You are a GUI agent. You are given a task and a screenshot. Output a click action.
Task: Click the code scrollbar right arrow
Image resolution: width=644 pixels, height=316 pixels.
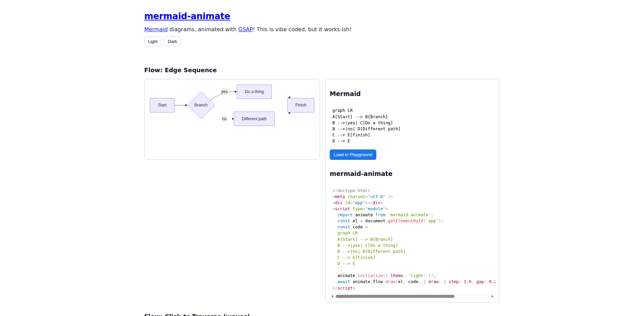coord(492,297)
